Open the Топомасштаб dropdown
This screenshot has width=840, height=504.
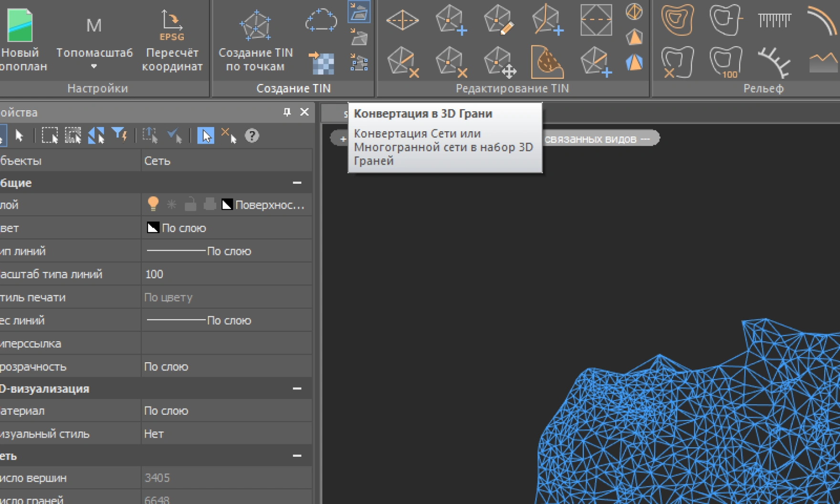pos(94,66)
